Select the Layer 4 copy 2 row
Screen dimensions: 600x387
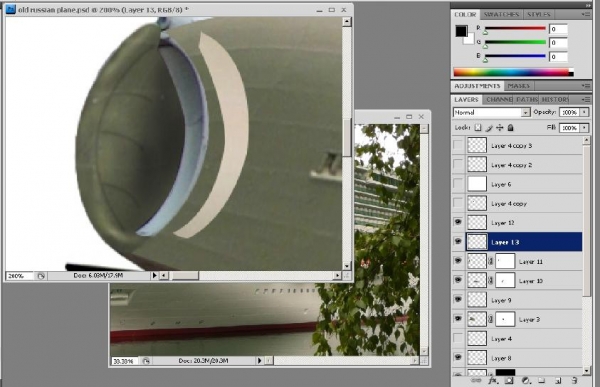(517, 165)
